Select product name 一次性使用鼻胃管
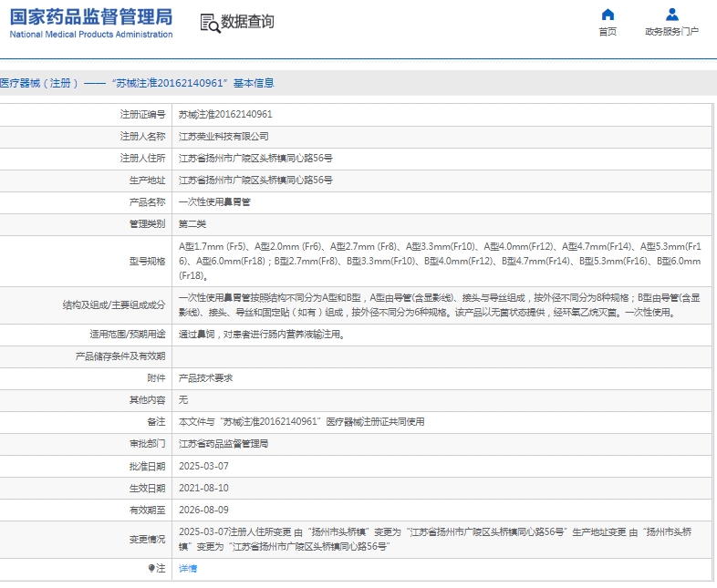This screenshot has height=588, width=717. [x=214, y=202]
